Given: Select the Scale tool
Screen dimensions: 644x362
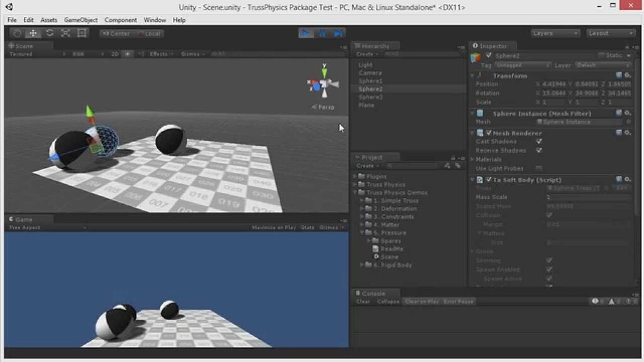Looking at the screenshot, I should (x=65, y=33).
